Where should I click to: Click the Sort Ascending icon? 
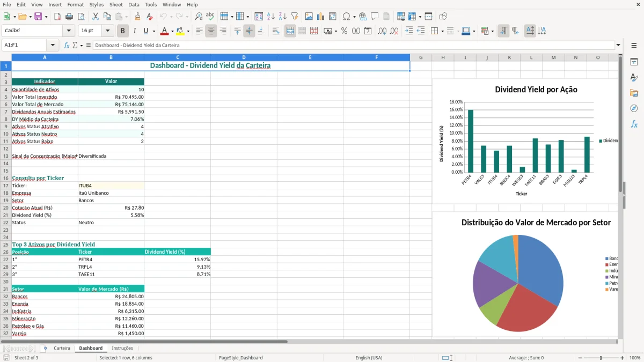coord(271,17)
